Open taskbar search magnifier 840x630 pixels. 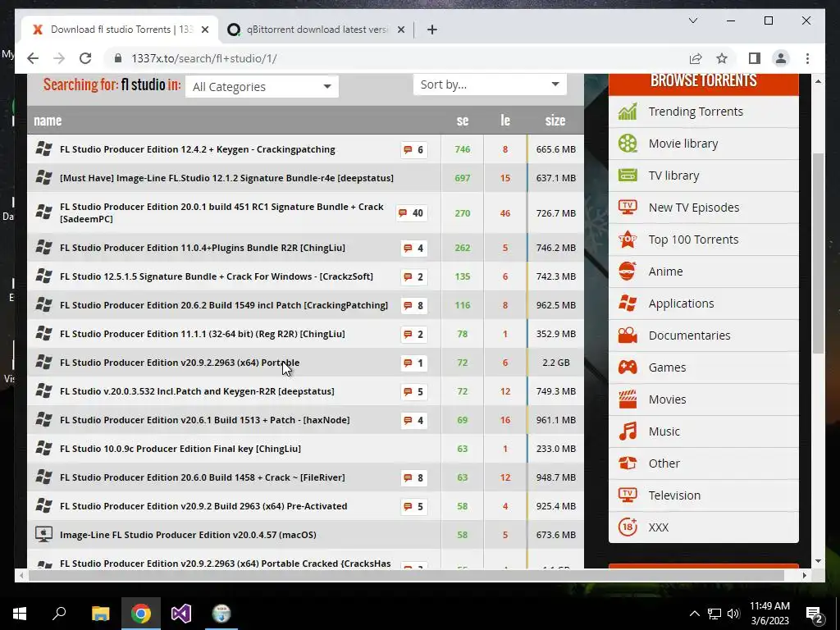(59, 614)
